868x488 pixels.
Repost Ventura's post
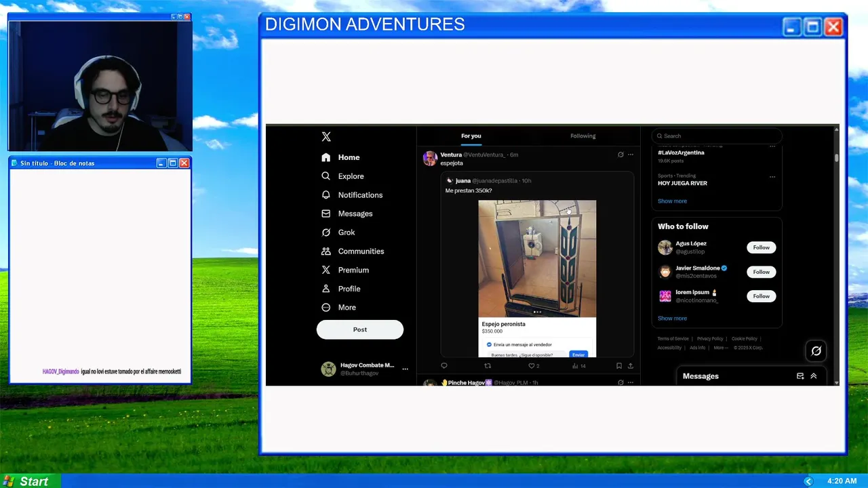[x=487, y=366]
